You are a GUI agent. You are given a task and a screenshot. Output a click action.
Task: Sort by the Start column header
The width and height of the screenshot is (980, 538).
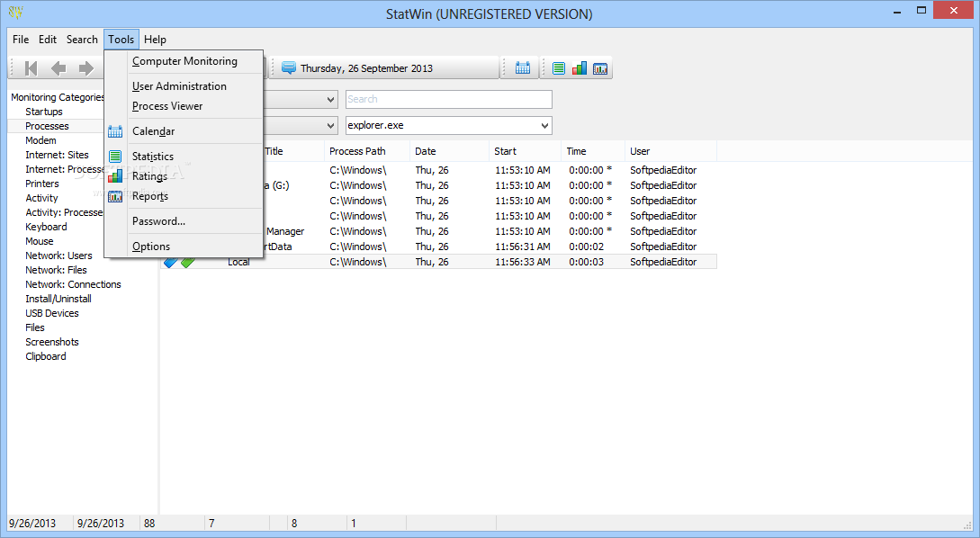tap(525, 151)
